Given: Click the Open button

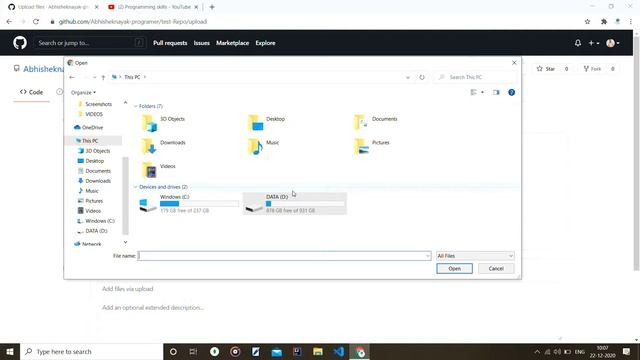Looking at the screenshot, I should click(454, 269).
